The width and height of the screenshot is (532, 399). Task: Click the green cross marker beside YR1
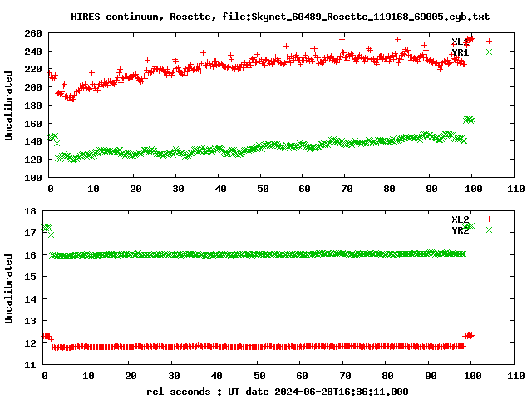(489, 52)
